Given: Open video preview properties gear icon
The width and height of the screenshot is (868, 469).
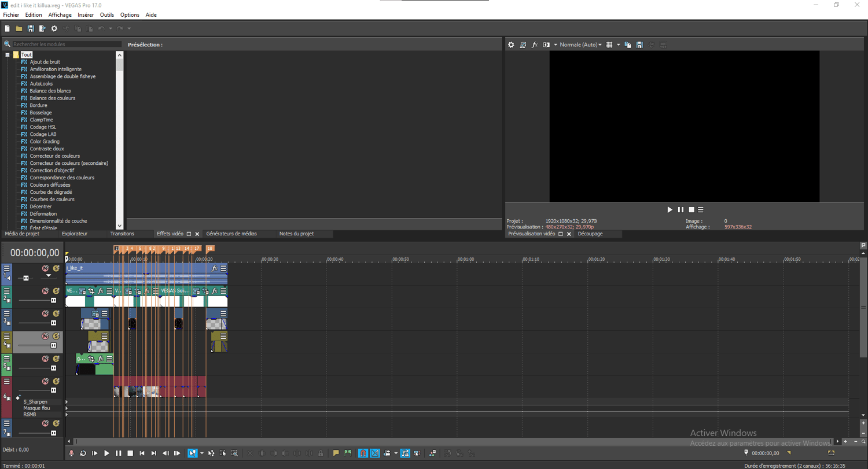Looking at the screenshot, I should coord(511,45).
